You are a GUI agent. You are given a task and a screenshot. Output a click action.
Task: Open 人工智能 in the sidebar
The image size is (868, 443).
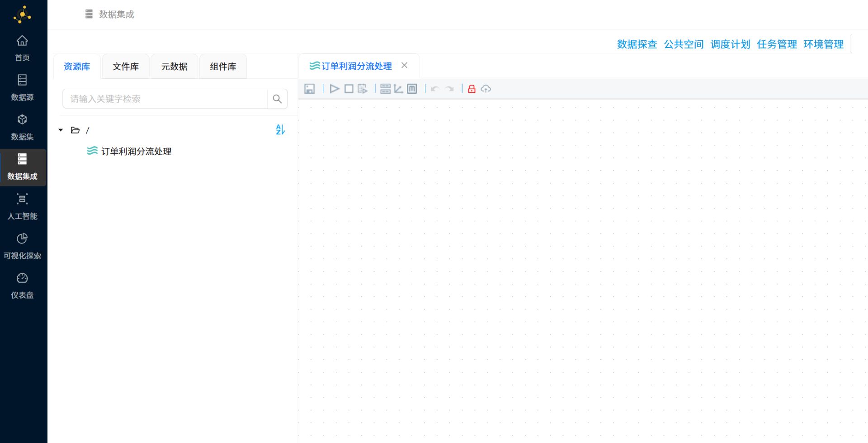[x=22, y=207]
